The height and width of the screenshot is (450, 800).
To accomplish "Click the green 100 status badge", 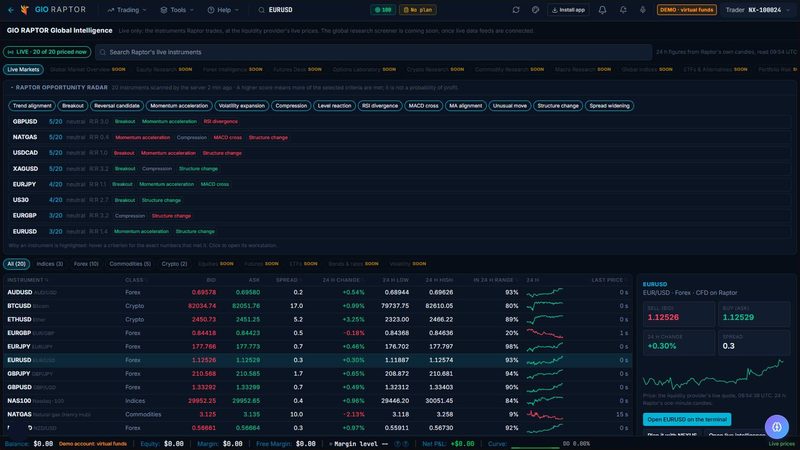I will tap(383, 10).
